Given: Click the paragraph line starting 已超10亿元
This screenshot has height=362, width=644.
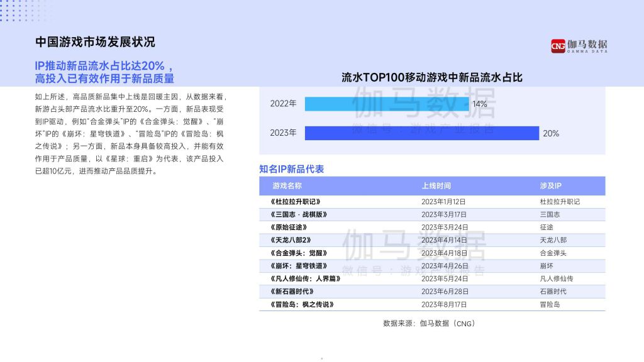Looking at the screenshot, I should (x=96, y=171).
